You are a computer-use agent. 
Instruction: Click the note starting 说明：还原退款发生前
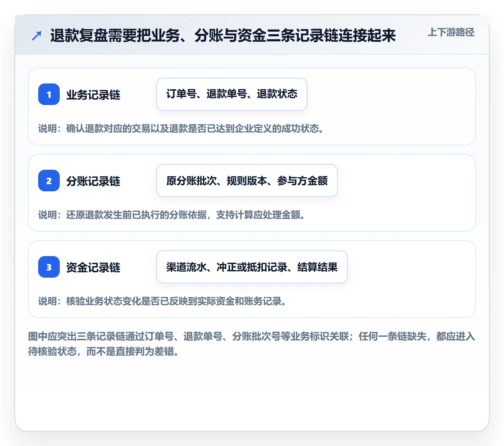pos(172,215)
